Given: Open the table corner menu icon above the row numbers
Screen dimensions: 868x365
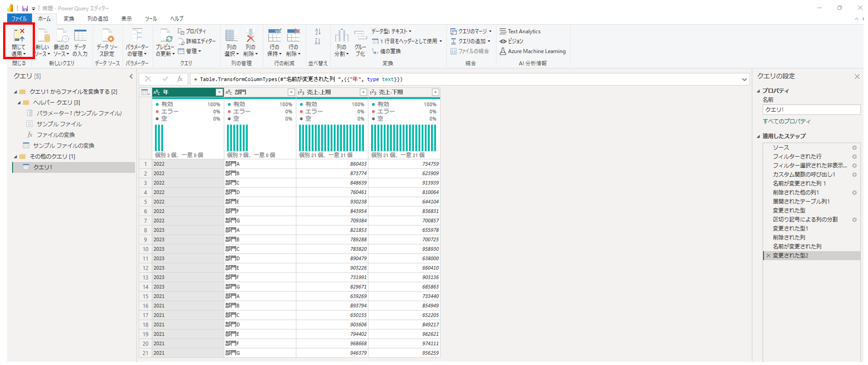Looking at the screenshot, I should [x=145, y=92].
